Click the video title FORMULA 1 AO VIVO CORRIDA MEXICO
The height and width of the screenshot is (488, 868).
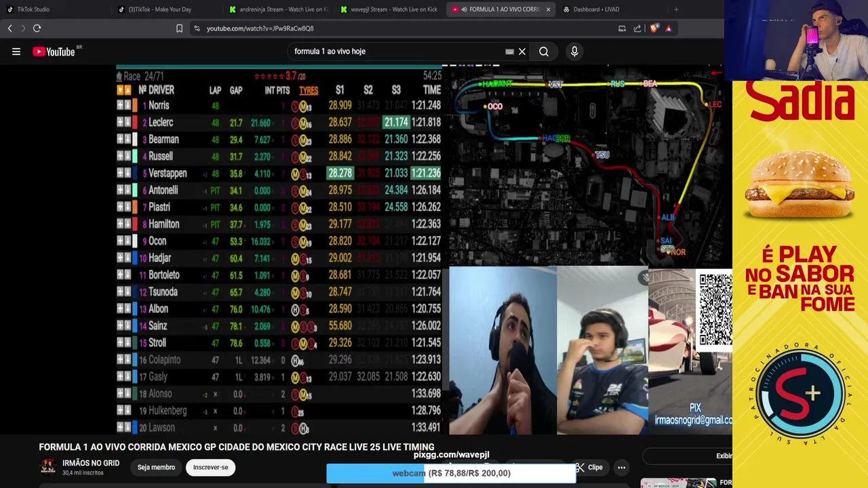tap(237, 447)
